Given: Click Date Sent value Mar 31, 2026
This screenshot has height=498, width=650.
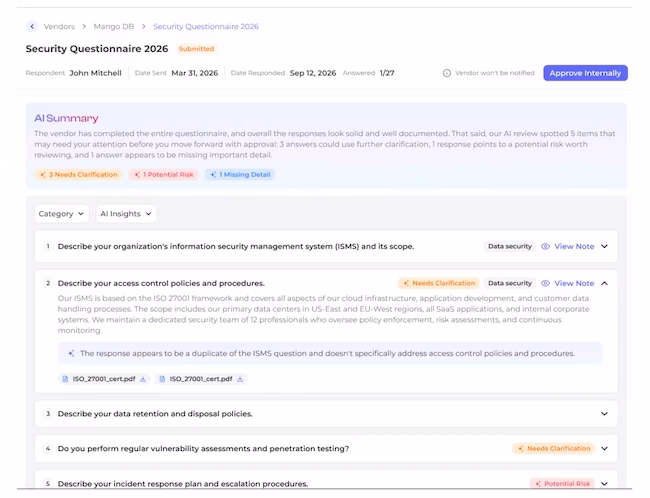Looking at the screenshot, I should coord(195,73).
